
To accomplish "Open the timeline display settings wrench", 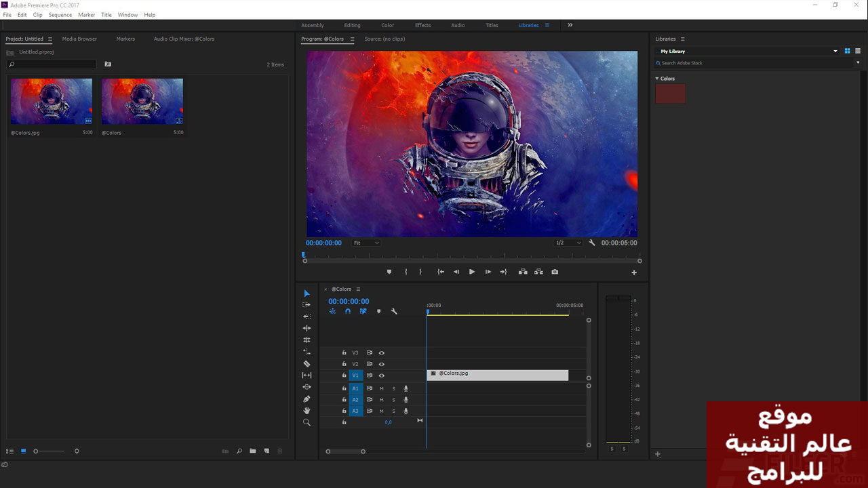I will [x=394, y=312].
